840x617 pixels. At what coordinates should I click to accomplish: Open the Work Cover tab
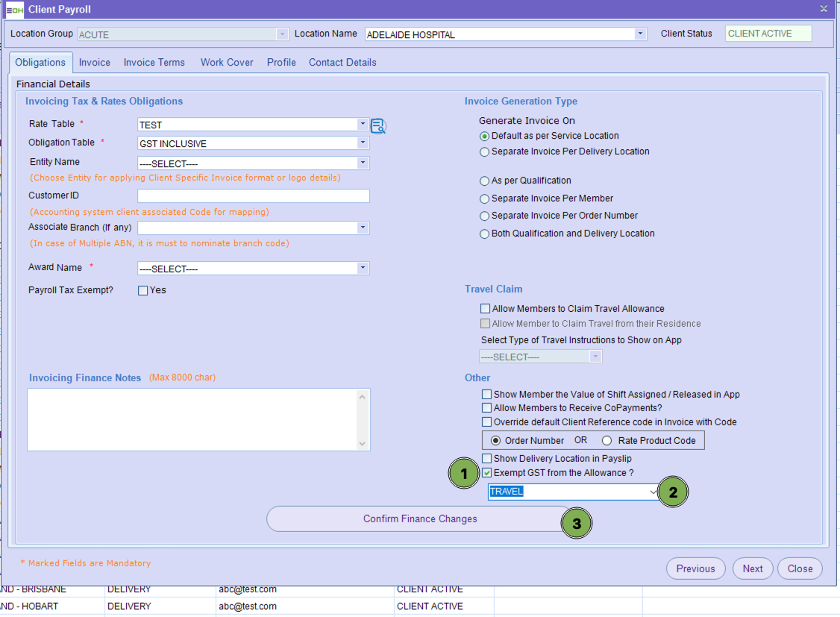pyautogui.click(x=227, y=63)
